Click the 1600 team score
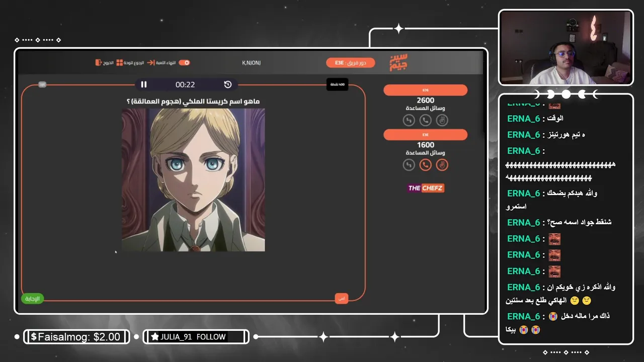The image size is (644, 362). click(426, 145)
